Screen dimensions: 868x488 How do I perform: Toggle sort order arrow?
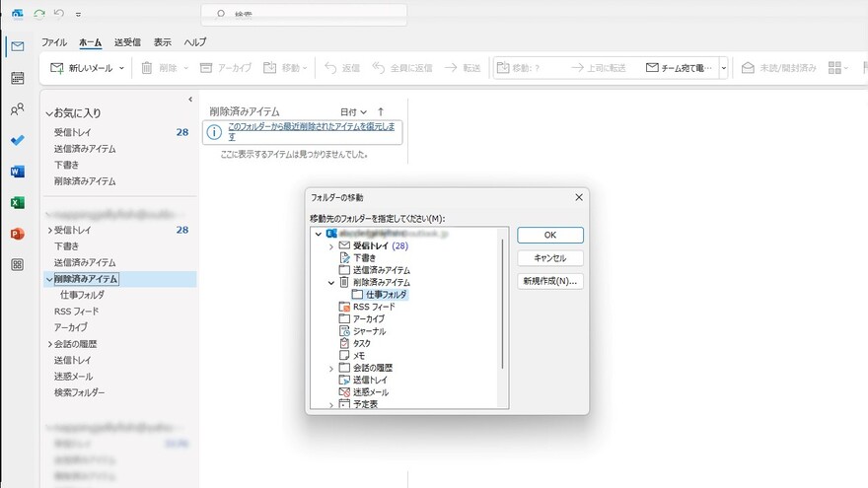[381, 111]
